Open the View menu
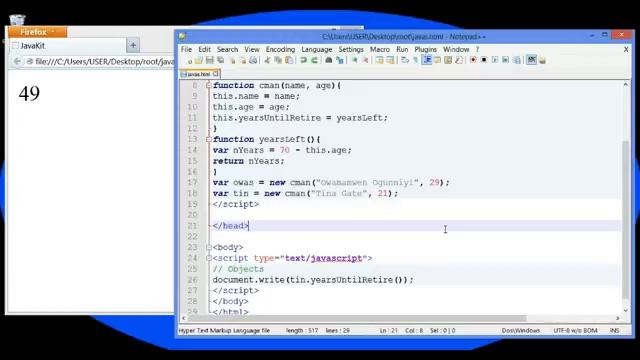640x360 pixels. (x=252, y=49)
